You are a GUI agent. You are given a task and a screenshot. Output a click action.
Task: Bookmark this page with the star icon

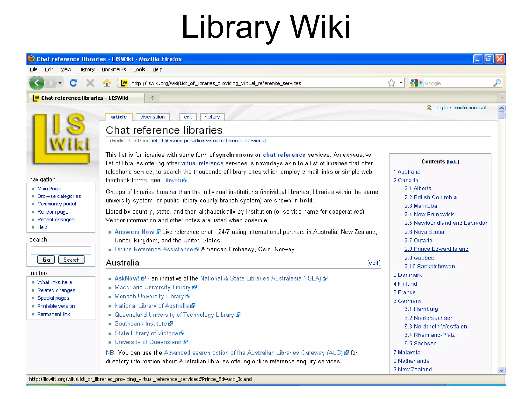(x=391, y=83)
